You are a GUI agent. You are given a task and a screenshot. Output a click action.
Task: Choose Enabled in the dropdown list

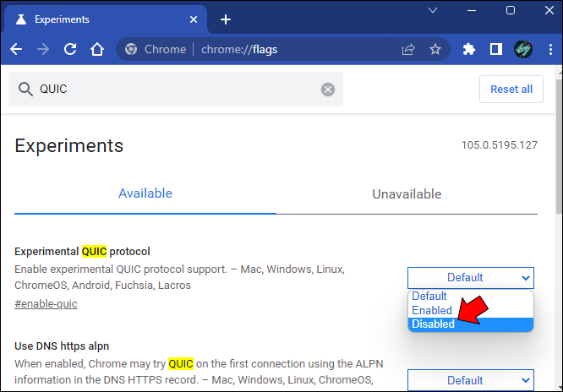432,310
